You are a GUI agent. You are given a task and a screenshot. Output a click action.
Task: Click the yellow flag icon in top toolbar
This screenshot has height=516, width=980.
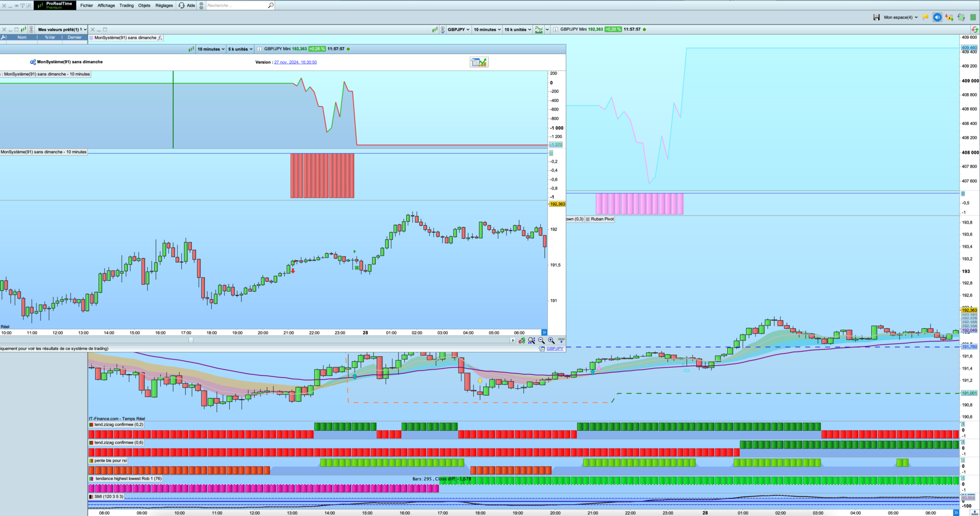tap(925, 17)
